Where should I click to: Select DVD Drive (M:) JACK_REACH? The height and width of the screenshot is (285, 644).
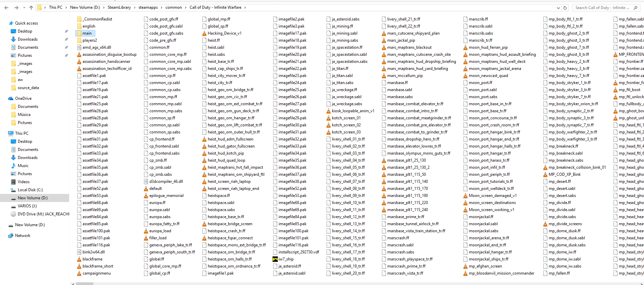tap(43, 214)
